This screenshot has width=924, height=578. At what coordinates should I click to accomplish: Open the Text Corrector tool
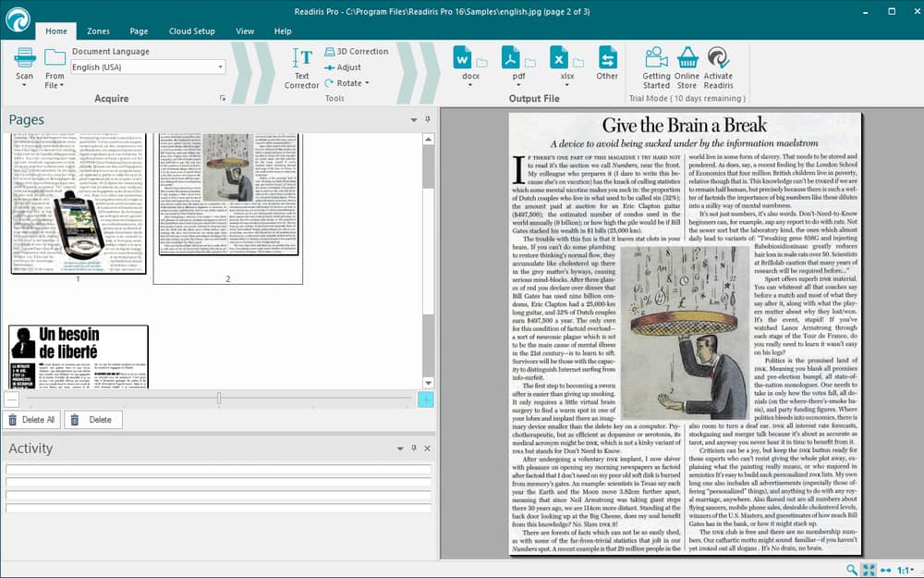click(x=302, y=68)
